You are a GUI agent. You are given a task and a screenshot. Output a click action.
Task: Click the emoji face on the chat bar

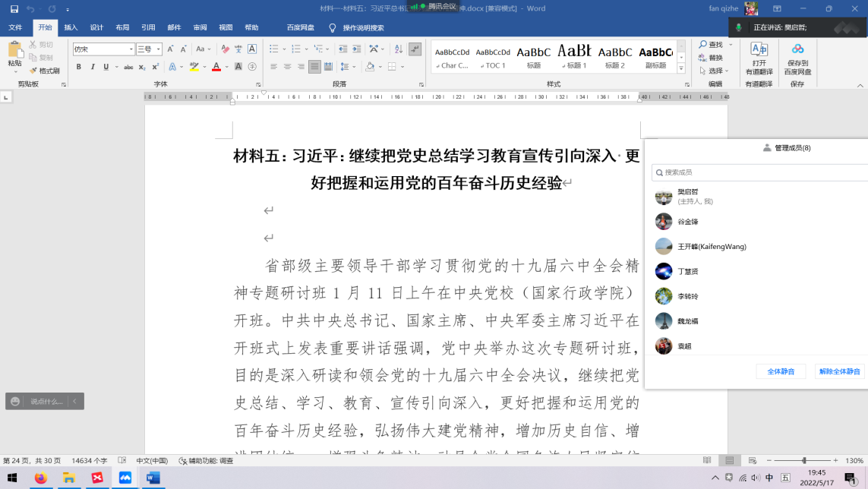15,402
